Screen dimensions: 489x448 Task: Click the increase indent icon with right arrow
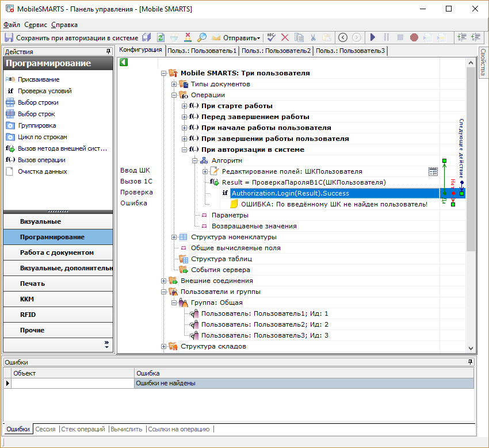pyautogui.click(x=462, y=37)
